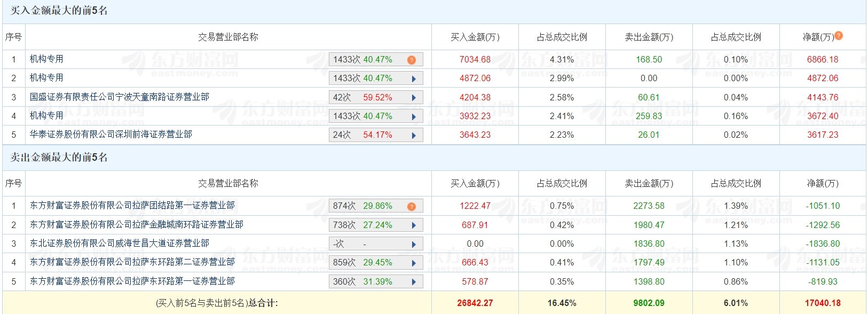Open 国盛证券有限责任公司宁波天童南路证券营业部 link
868x314 pixels.
[x=120, y=97]
